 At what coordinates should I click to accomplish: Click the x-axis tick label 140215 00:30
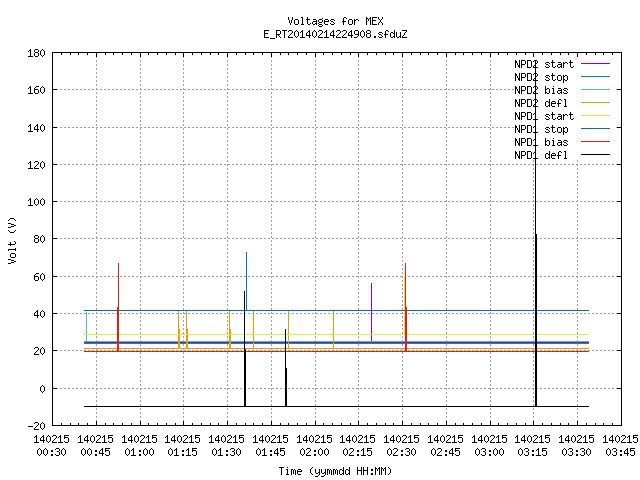point(51,446)
